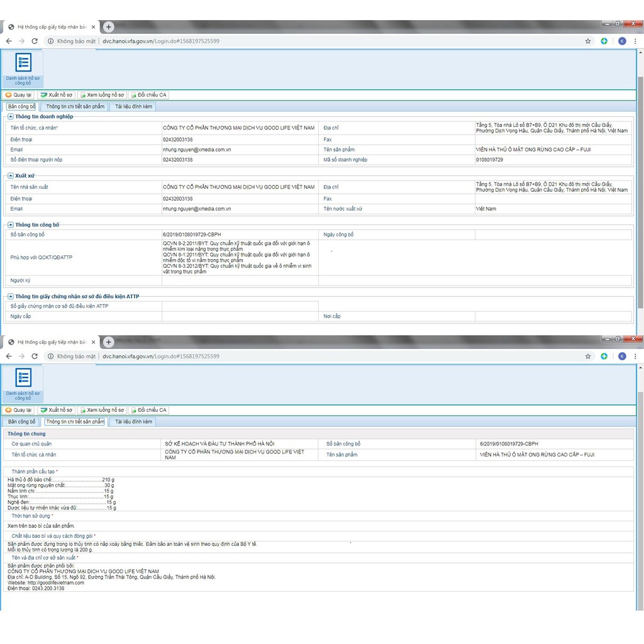Screen dimensions: 644x644
Task: Collapse the 'Thông tin công bố' section
Action: click(11, 225)
